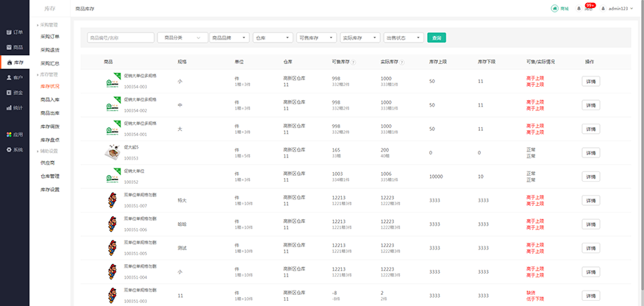
Task: Click the 商城 (Mall) home icon
Action: [559, 9]
